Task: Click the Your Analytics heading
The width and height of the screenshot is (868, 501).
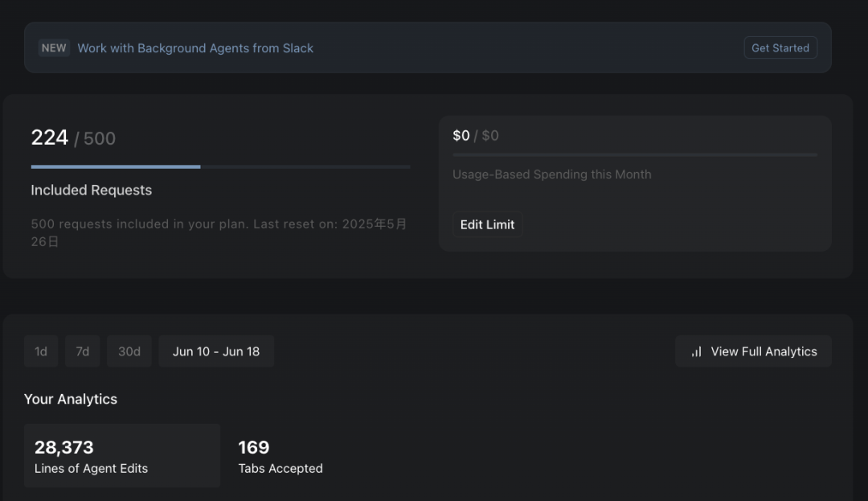Action: (x=70, y=399)
